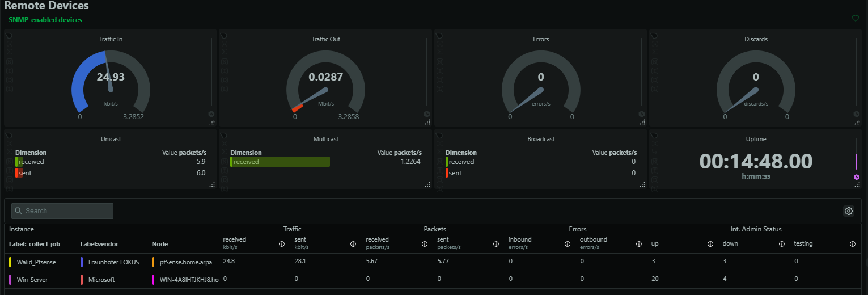Click the heart favorite icon at top right
The image size is (868, 295).
point(856,18)
